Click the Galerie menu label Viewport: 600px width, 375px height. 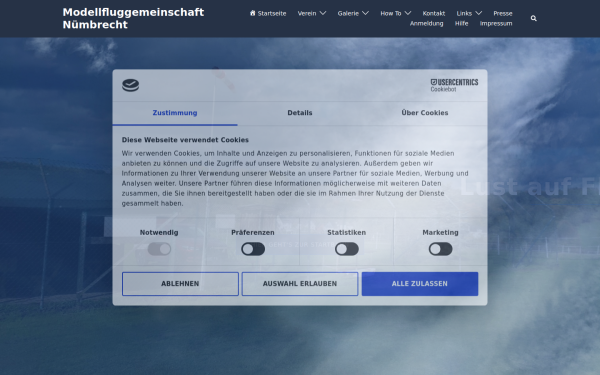[x=348, y=13]
